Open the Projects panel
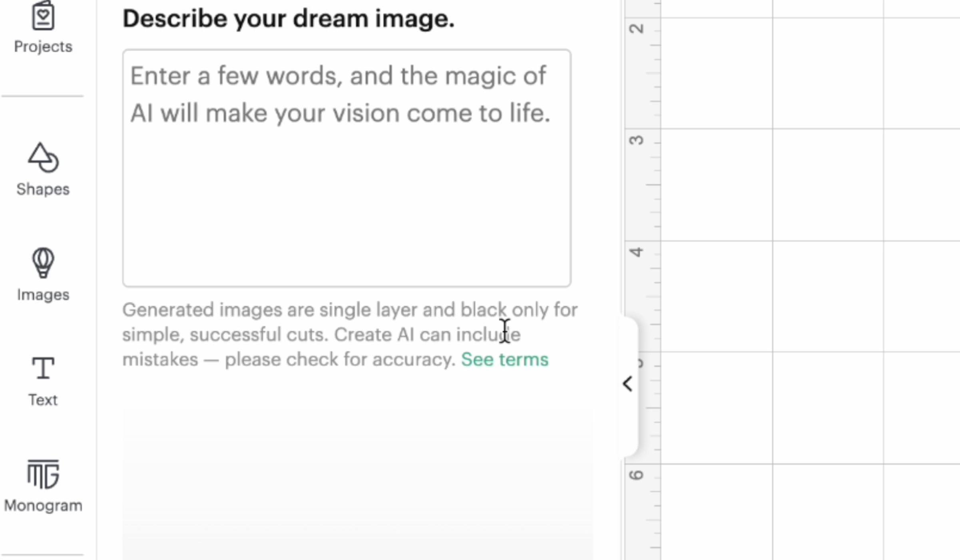The width and height of the screenshot is (960, 560). point(43,24)
